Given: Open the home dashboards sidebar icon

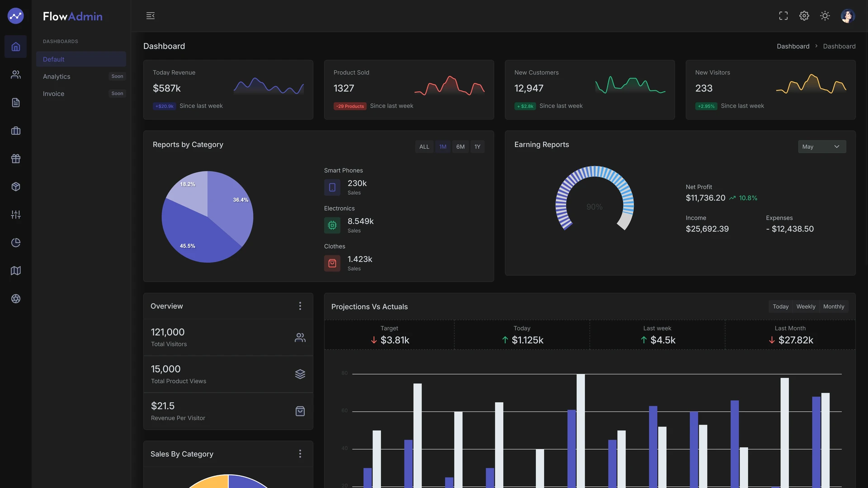Looking at the screenshot, I should point(16,47).
